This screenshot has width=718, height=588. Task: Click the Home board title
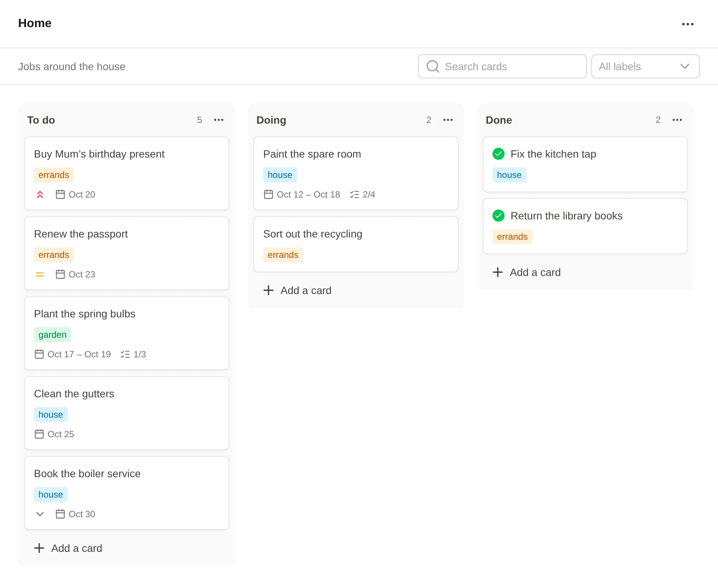(35, 23)
